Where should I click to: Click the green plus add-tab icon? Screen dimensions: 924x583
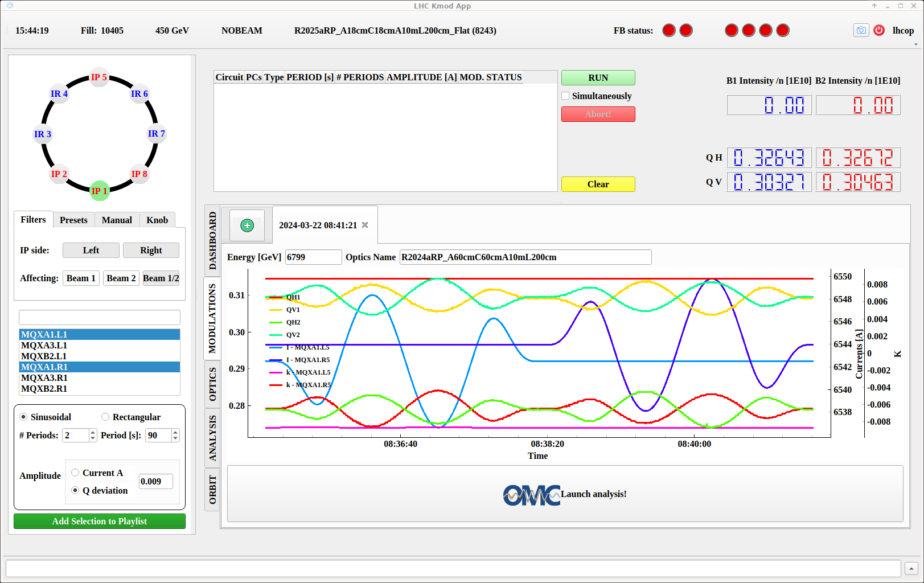click(247, 225)
